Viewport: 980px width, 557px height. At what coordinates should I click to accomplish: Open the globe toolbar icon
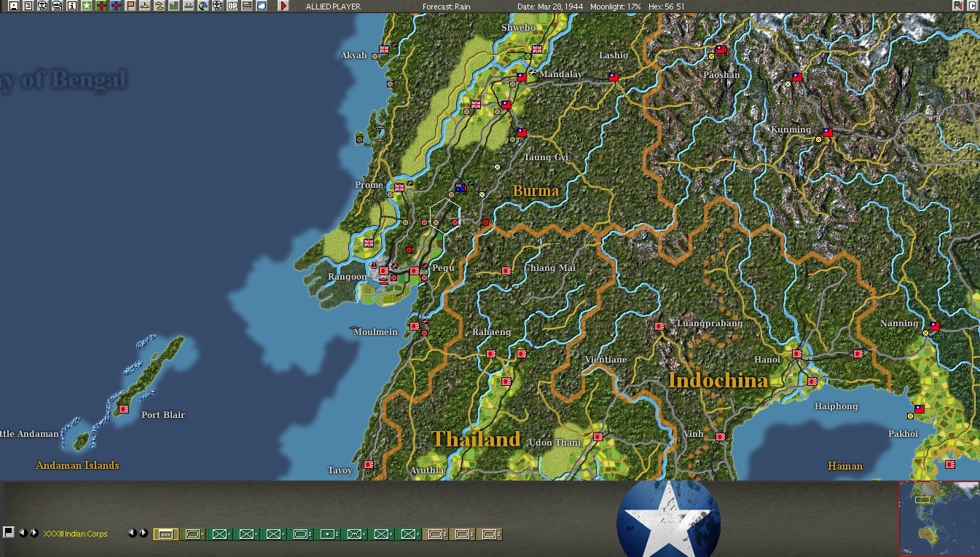point(203,6)
